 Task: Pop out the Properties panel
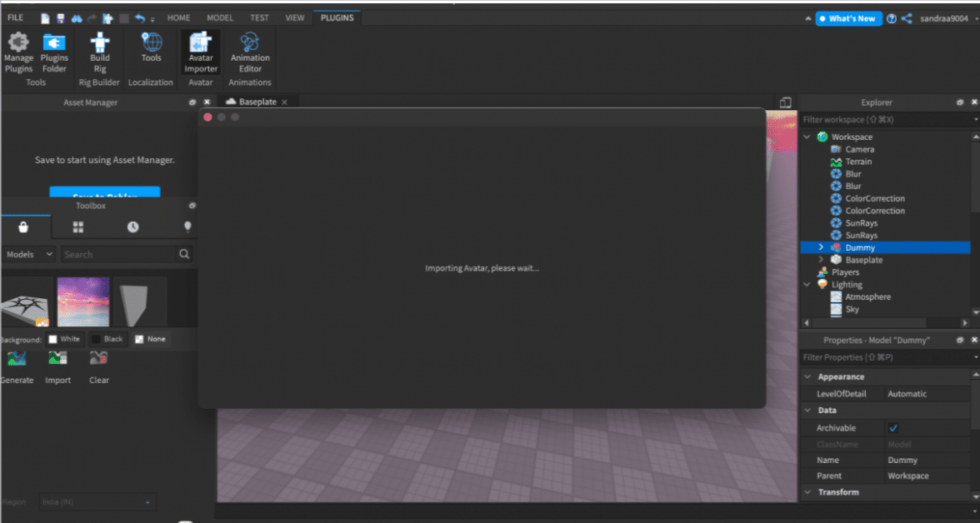coord(960,341)
